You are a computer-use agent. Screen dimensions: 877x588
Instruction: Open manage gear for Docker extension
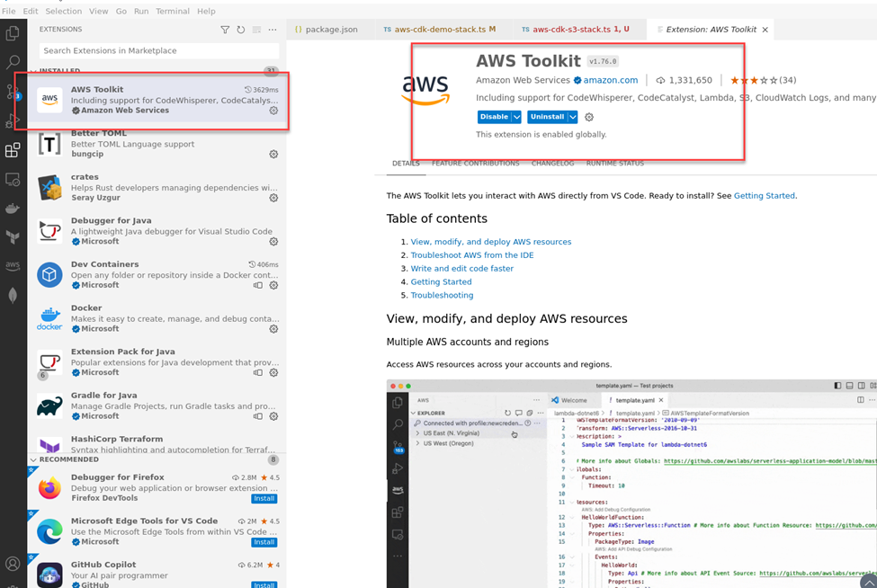coord(273,329)
